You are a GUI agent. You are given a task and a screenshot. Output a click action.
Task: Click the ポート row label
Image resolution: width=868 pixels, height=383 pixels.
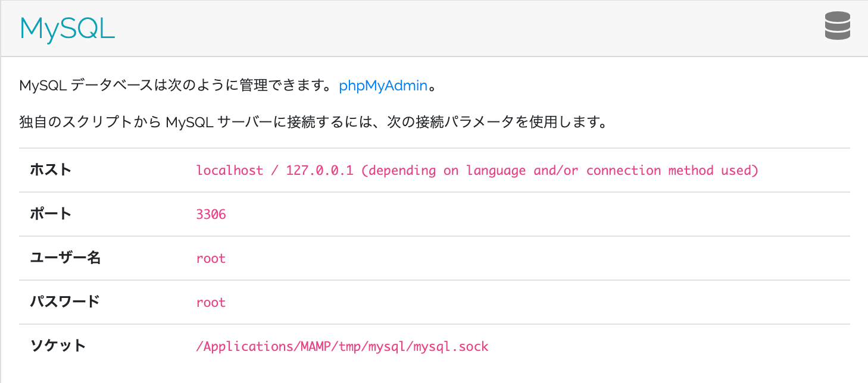[x=51, y=214]
